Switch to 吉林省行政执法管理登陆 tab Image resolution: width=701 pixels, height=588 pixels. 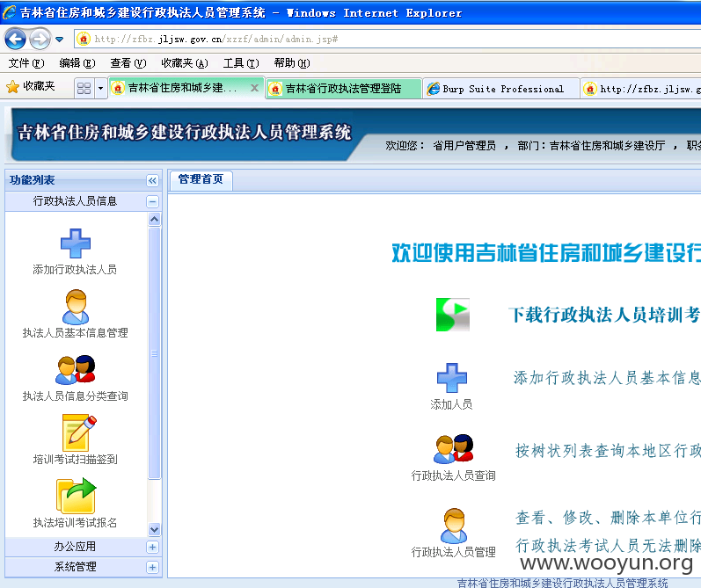[x=343, y=89]
